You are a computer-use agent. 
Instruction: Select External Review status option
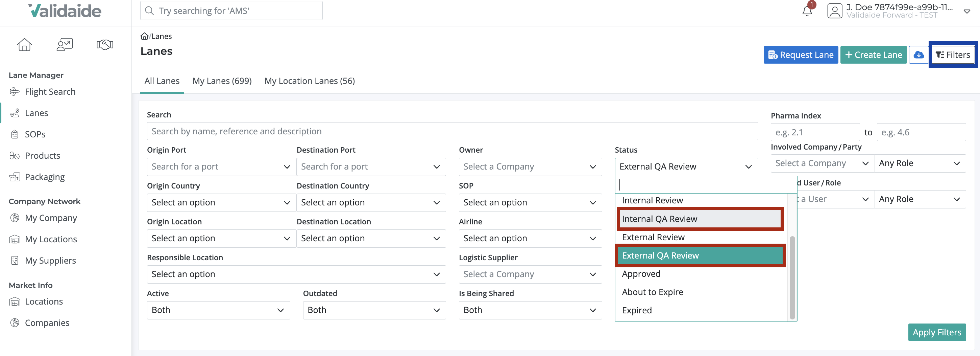pyautogui.click(x=701, y=238)
